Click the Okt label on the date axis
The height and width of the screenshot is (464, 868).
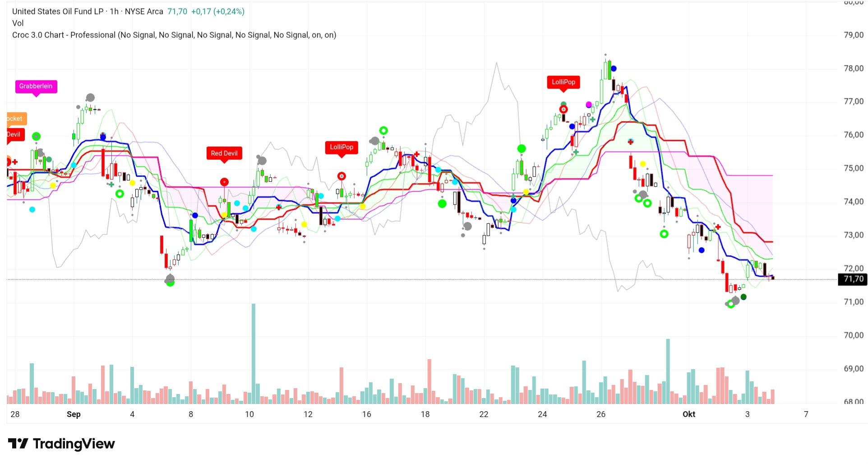coord(688,414)
